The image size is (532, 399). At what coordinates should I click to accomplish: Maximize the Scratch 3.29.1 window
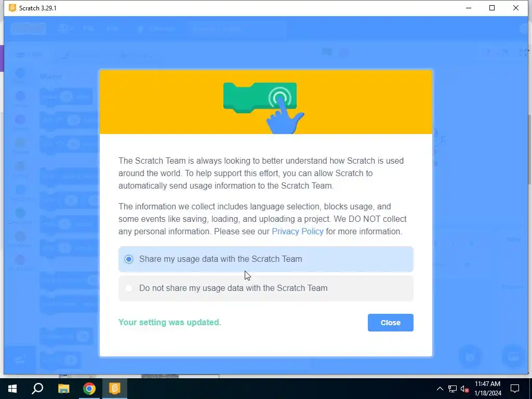tap(492, 8)
